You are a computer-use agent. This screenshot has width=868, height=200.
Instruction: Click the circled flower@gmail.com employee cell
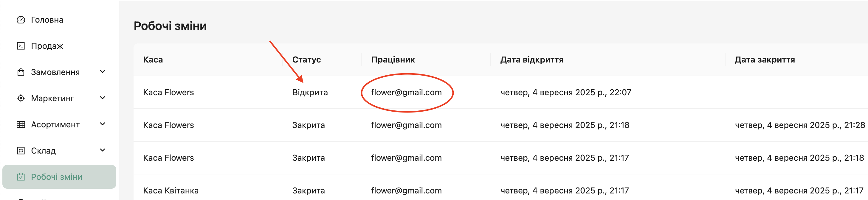406,92
